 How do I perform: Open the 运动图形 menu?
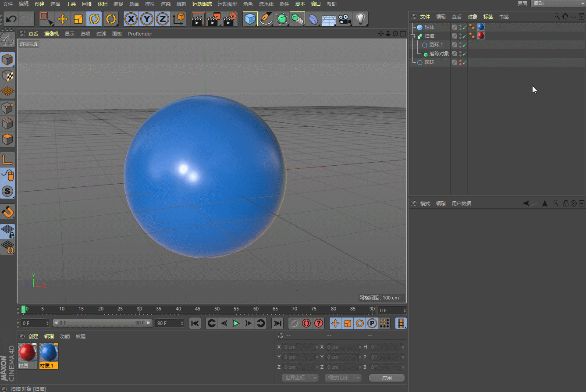point(227,4)
